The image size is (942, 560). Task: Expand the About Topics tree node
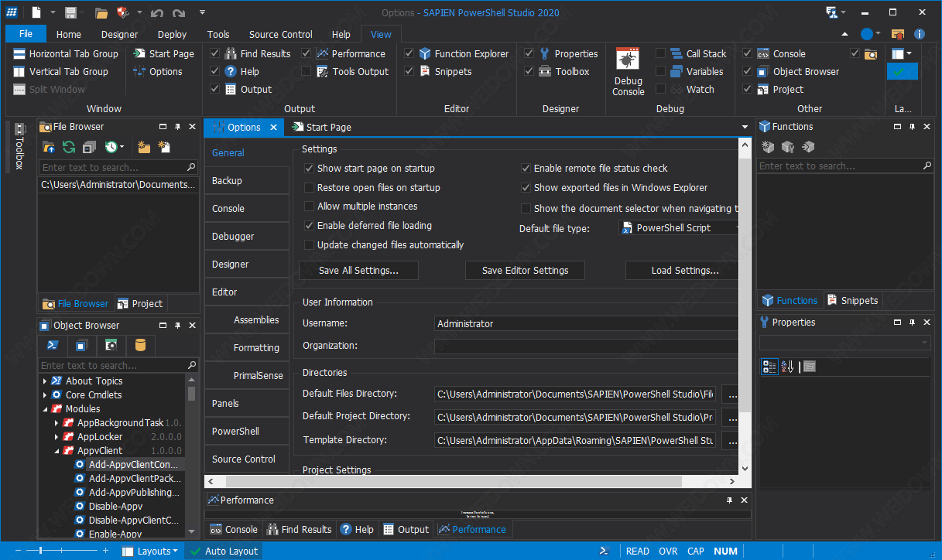tap(45, 381)
